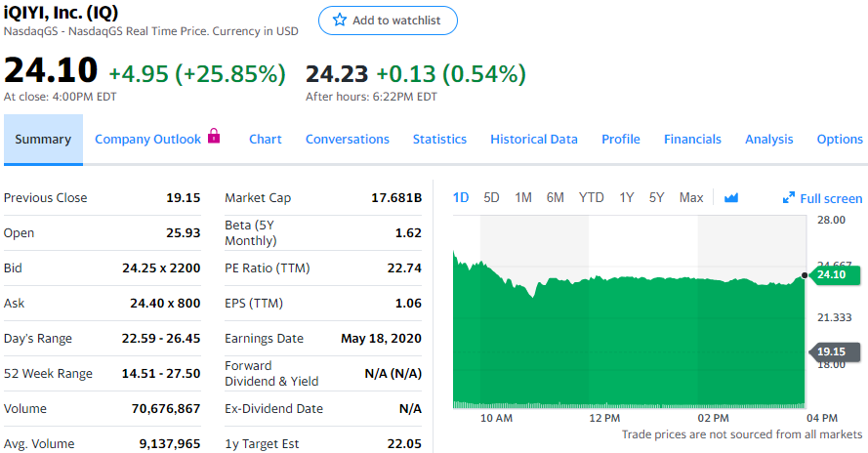Screen dimensions: 868x453
Task: Click the Full screen expand arrows icon
Action: pyautogui.click(x=788, y=198)
